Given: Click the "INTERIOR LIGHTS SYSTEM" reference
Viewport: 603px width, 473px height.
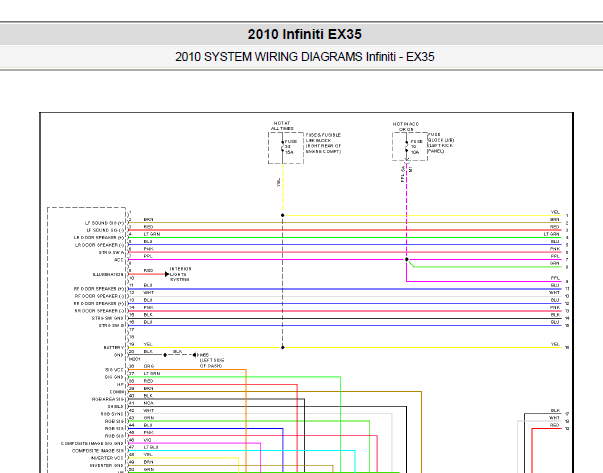Looking at the screenshot, I should 180,274.
